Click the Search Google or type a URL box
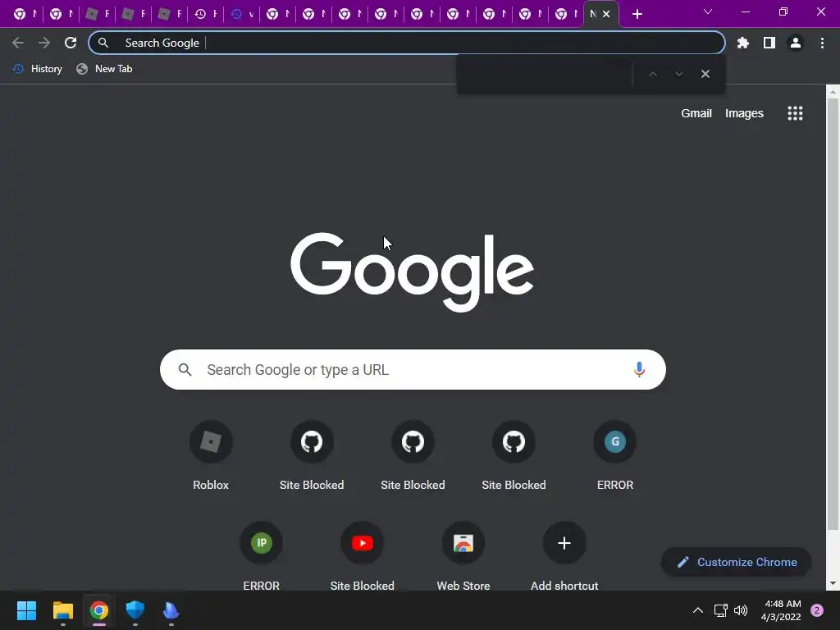Screen dimensions: 840x630 click(x=413, y=370)
